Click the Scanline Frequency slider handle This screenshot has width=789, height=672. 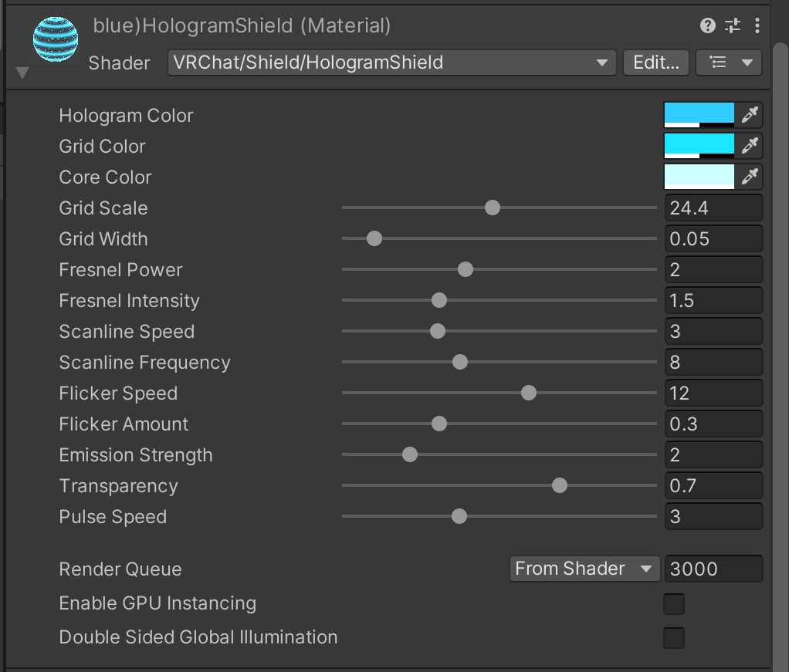point(460,362)
